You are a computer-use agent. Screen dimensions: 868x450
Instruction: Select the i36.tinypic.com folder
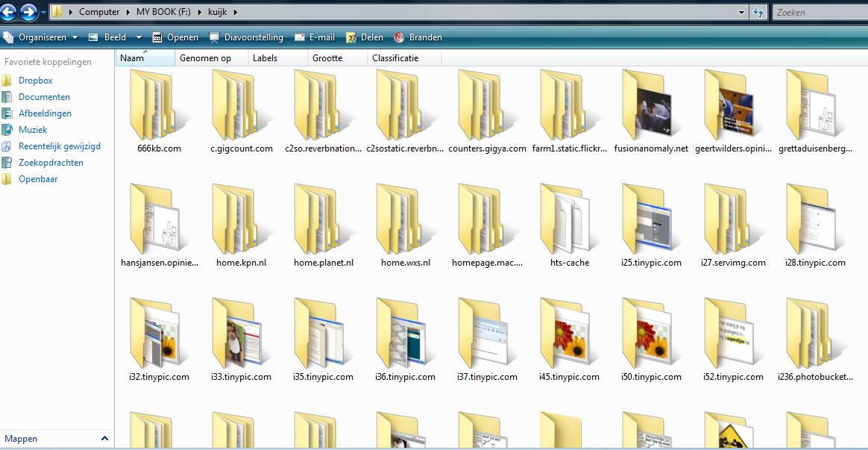pos(405,339)
